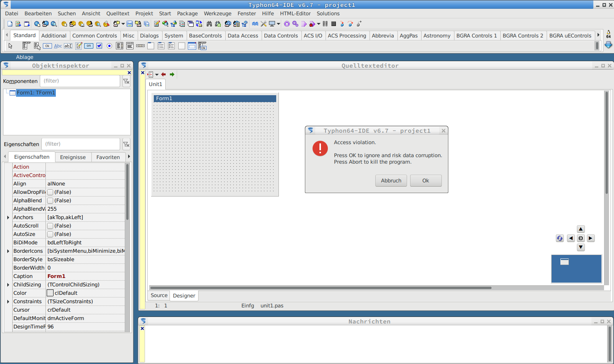Pick the TPopupMenu component icon
Screen dimensions: 614x364
[37, 46]
